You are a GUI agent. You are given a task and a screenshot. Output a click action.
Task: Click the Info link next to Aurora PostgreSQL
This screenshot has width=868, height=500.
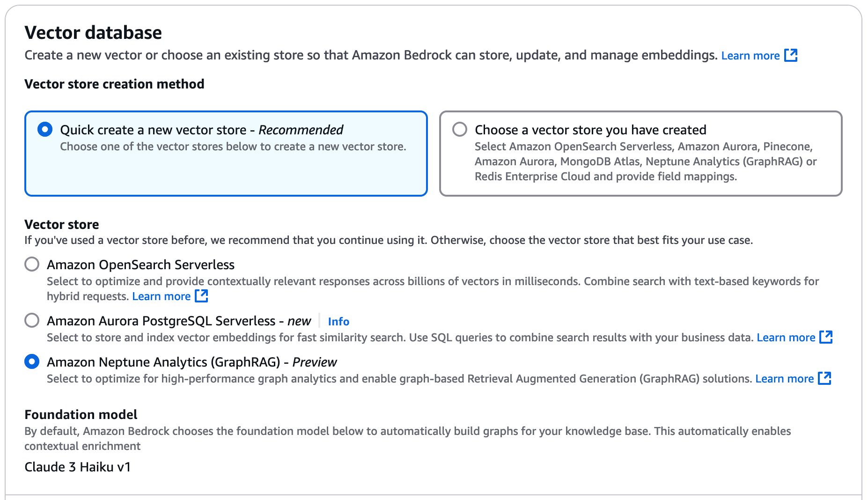[338, 322]
